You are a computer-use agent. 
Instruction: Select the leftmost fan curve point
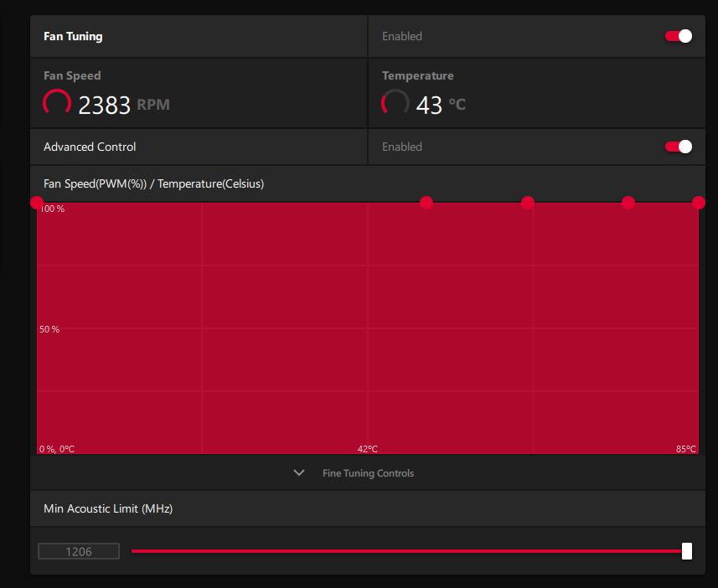pos(37,203)
